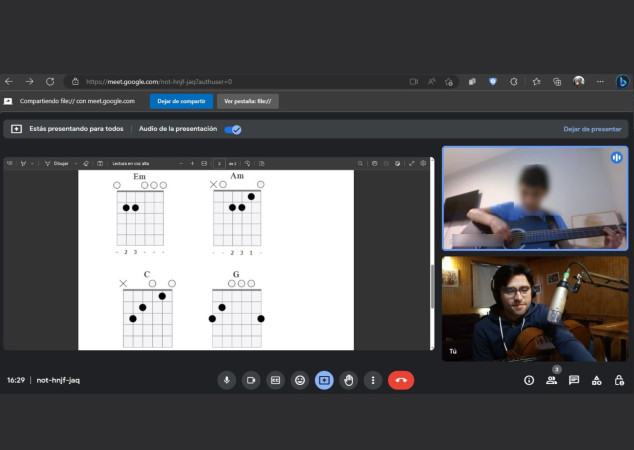This screenshot has height=450, width=634.
Task: Enter fullscreen for the PDF viewer
Action: (x=412, y=163)
